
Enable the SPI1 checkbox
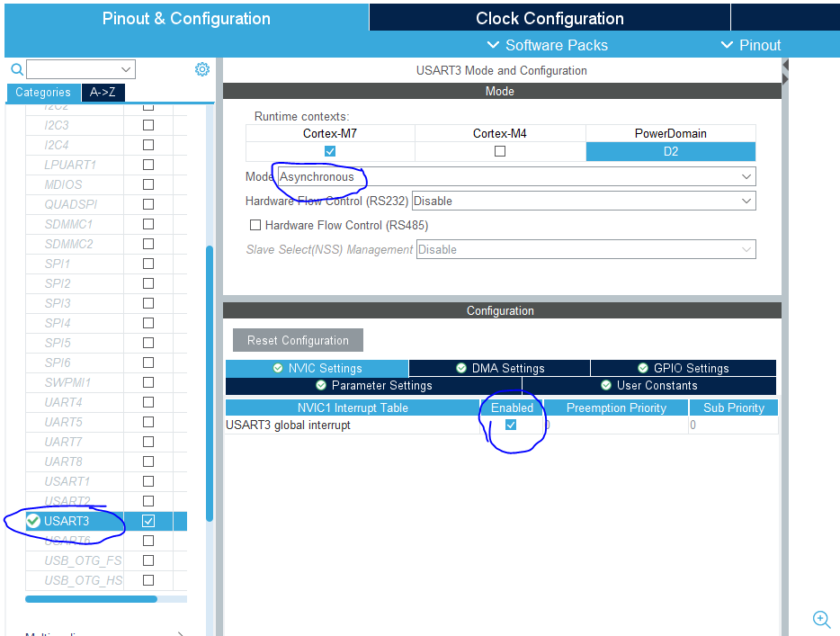pyautogui.click(x=148, y=264)
